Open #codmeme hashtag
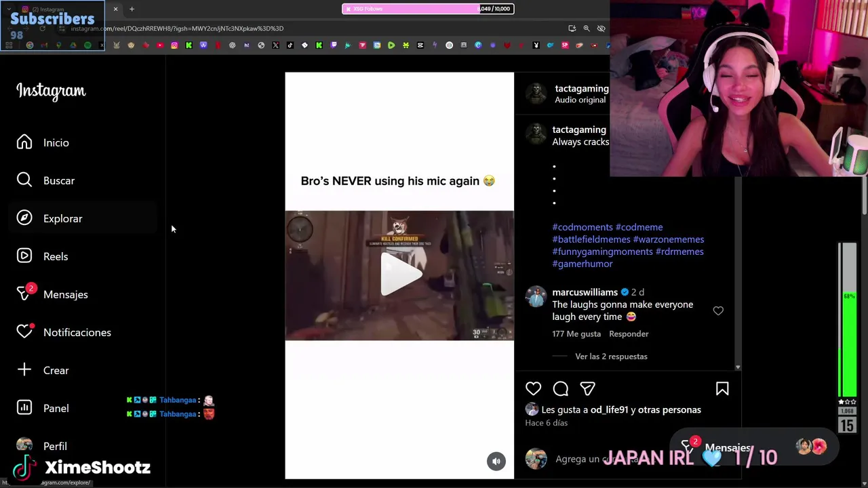The width and height of the screenshot is (868, 488). tap(639, 227)
